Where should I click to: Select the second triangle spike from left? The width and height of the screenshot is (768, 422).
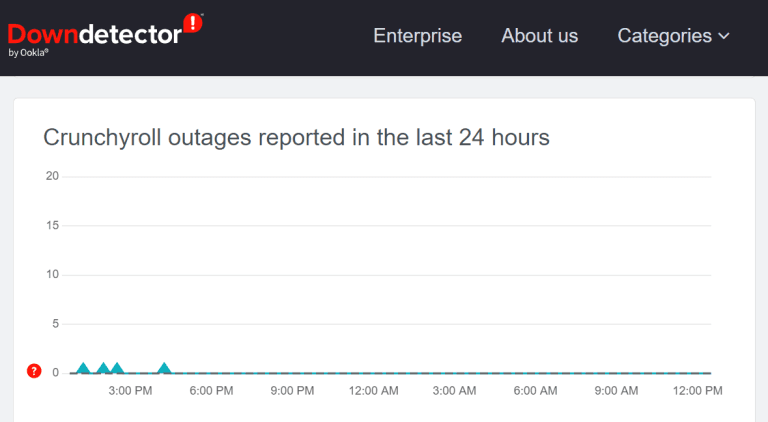(x=103, y=369)
